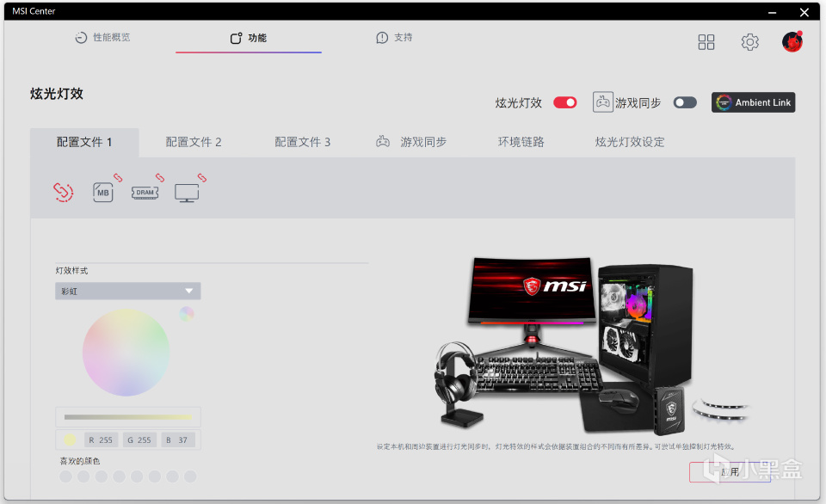Enable the 游戏同步 toggle switch
826x504 pixels.
pos(685,102)
